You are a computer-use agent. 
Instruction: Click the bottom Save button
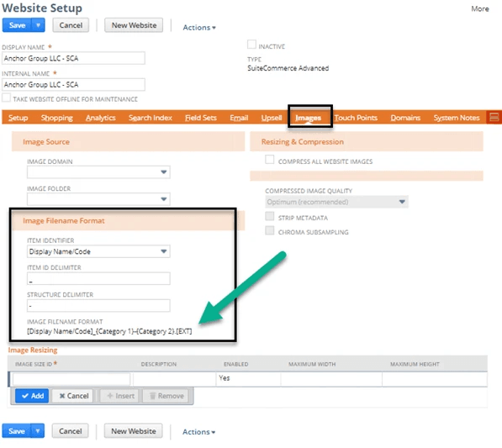(x=17, y=431)
